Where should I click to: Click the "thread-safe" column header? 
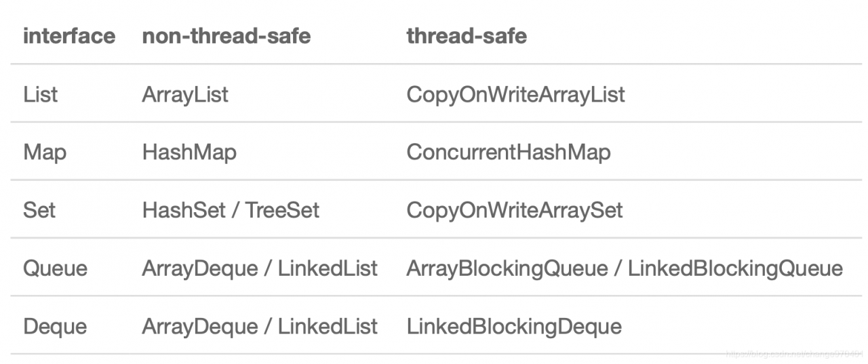click(x=467, y=36)
